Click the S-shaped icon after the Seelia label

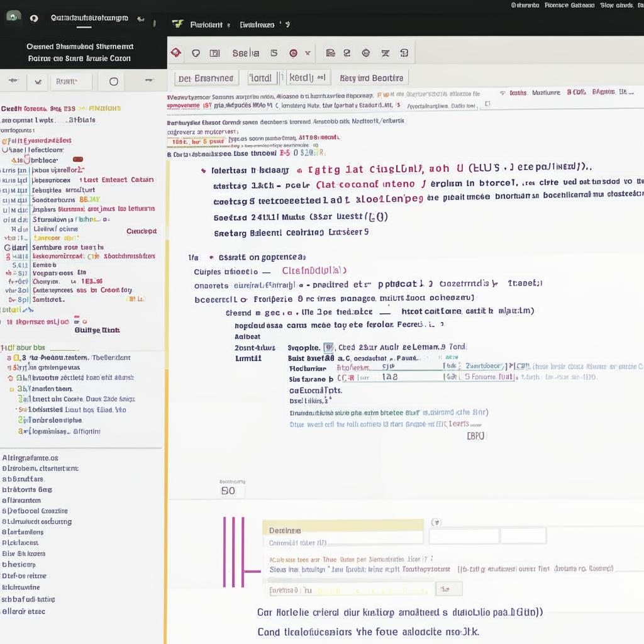(x=274, y=53)
